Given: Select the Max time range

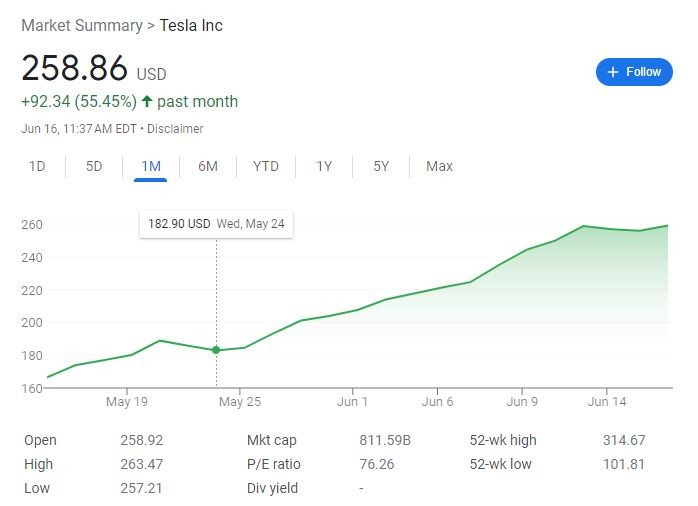Looking at the screenshot, I should pos(439,166).
